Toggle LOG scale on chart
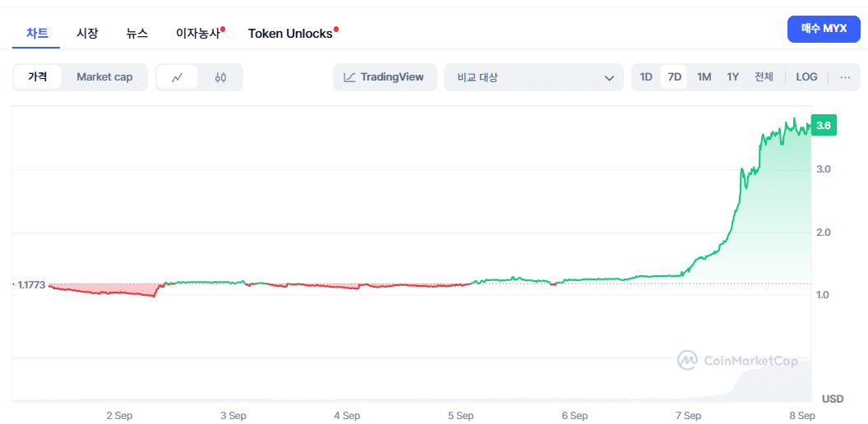868x424 pixels. coord(806,77)
